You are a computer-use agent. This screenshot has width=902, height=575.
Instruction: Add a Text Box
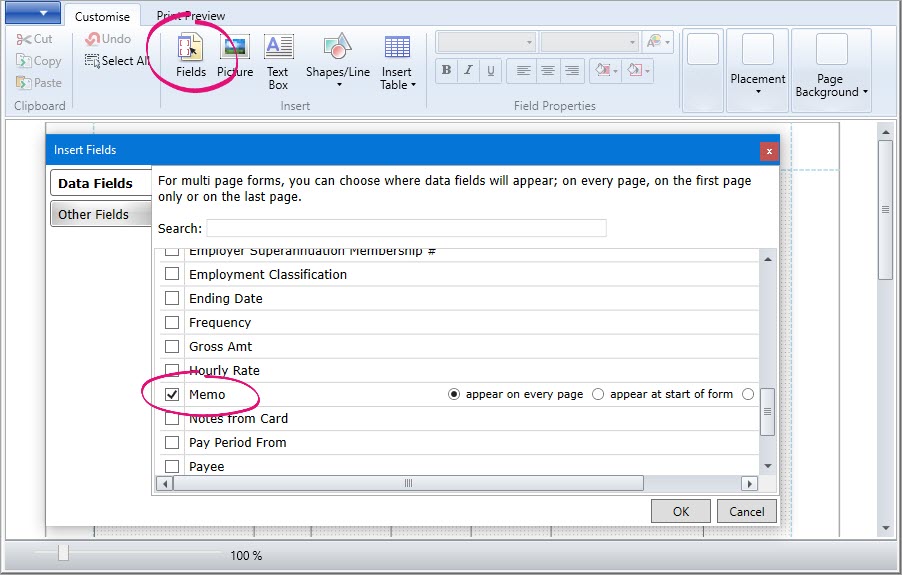(x=278, y=61)
